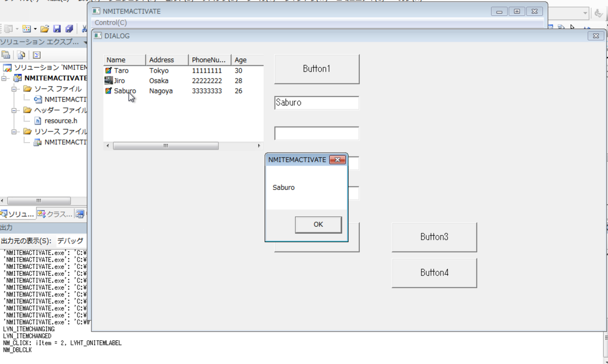
Task: Close the NMITEMACTIVATE message box
Action: tap(337, 160)
